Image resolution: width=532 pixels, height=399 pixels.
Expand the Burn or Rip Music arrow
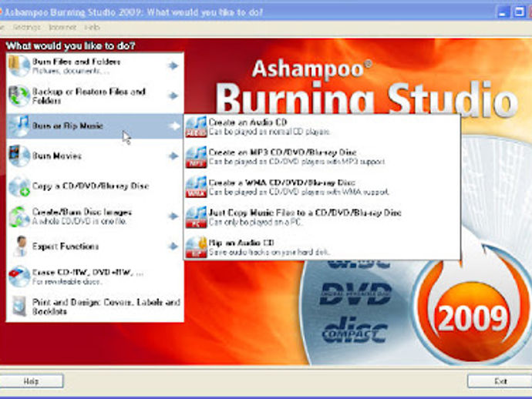tap(174, 126)
